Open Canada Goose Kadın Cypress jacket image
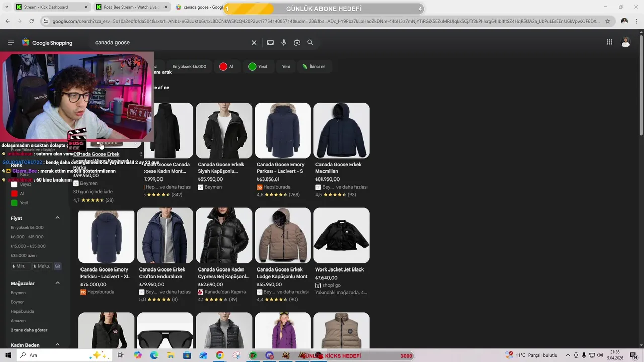Screen dimensions: 644x362 224,235
